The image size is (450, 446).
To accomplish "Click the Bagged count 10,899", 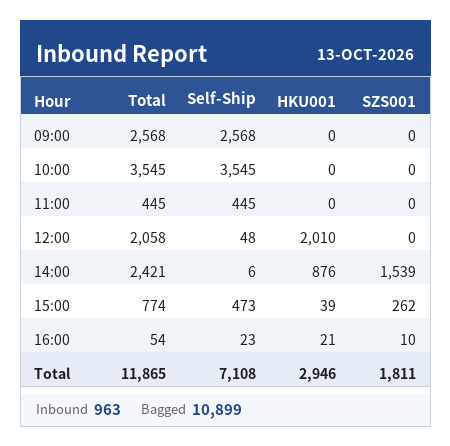I will 217,410.
